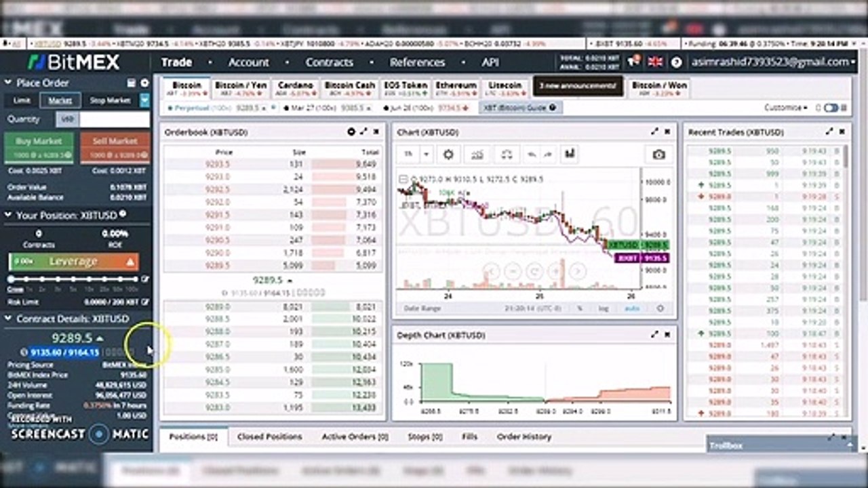Open the announcements megaphone icon

point(635,62)
